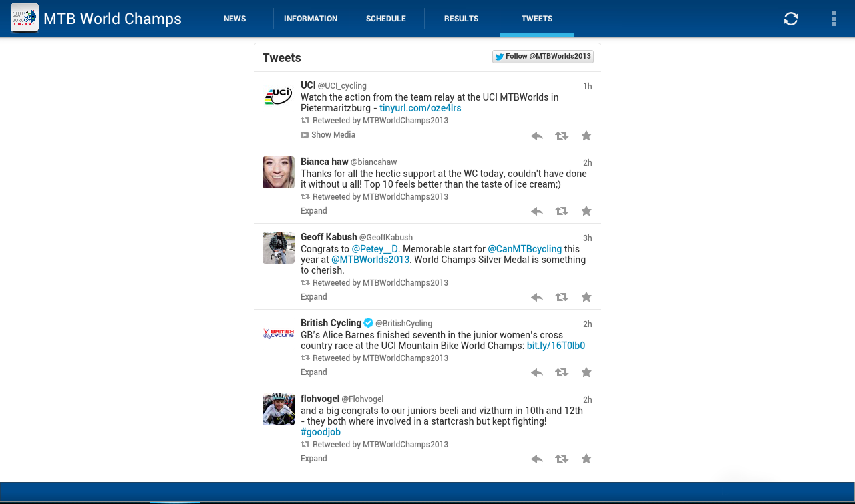Open the @MTBWorlds2013 mention in Kabush's tweet

(370, 260)
